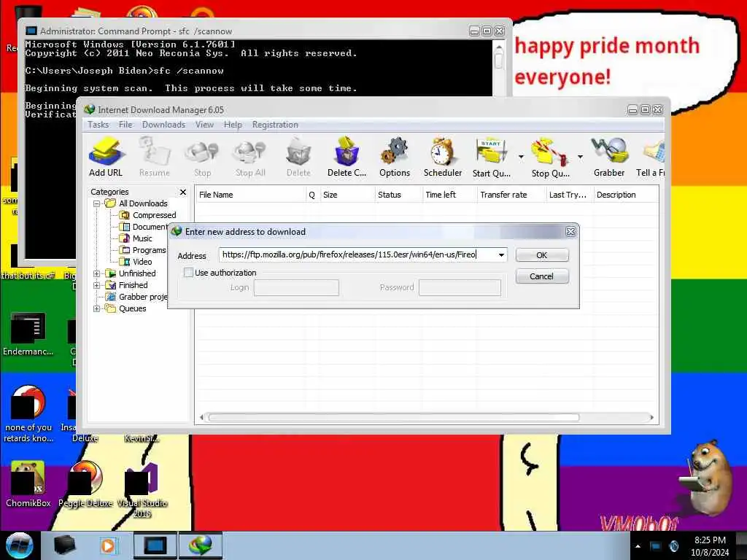
Task: Click the Last Try column header
Action: (570, 195)
